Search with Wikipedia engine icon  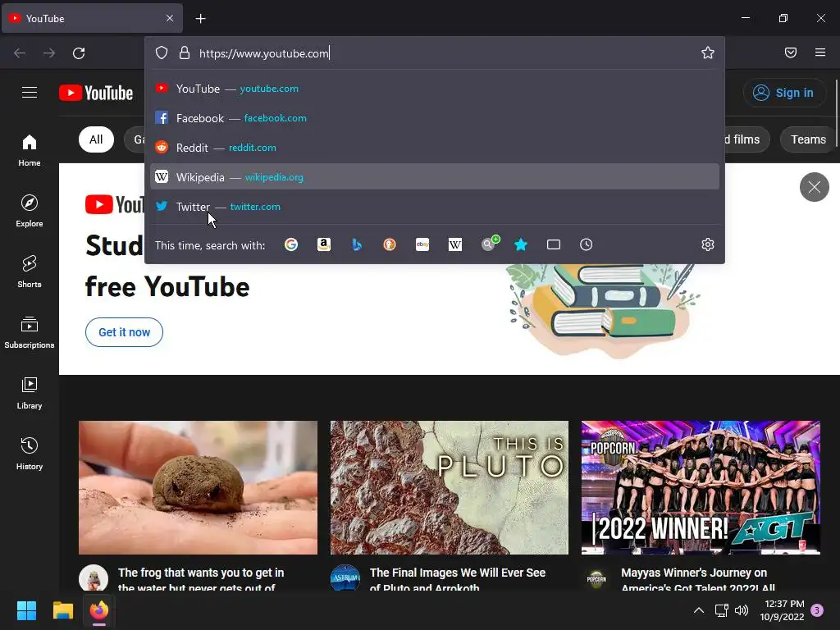454,244
